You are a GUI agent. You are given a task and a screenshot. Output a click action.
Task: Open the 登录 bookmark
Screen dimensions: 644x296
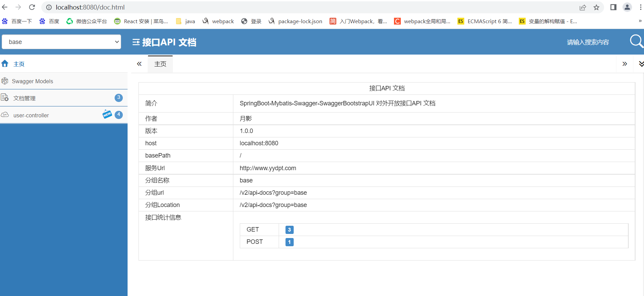(x=251, y=21)
